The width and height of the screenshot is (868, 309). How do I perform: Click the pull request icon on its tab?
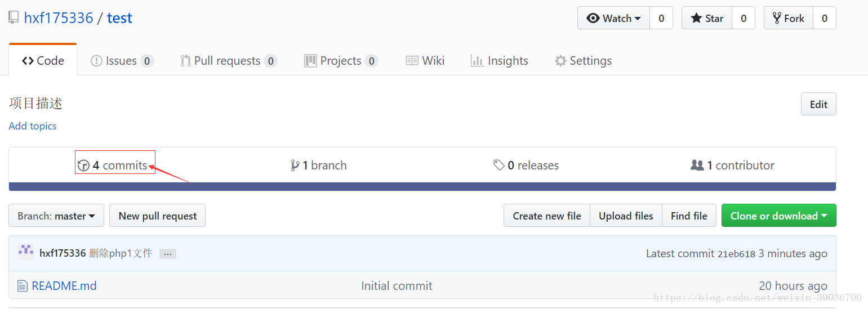185,61
